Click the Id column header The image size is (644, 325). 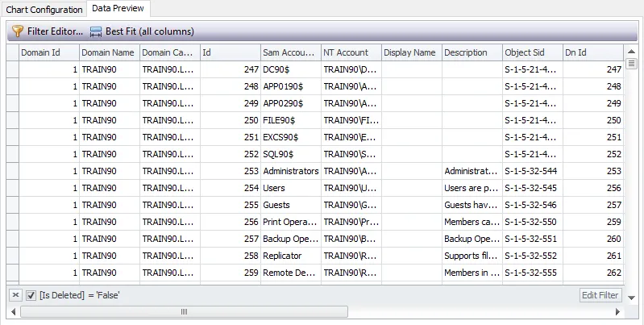[230, 52]
